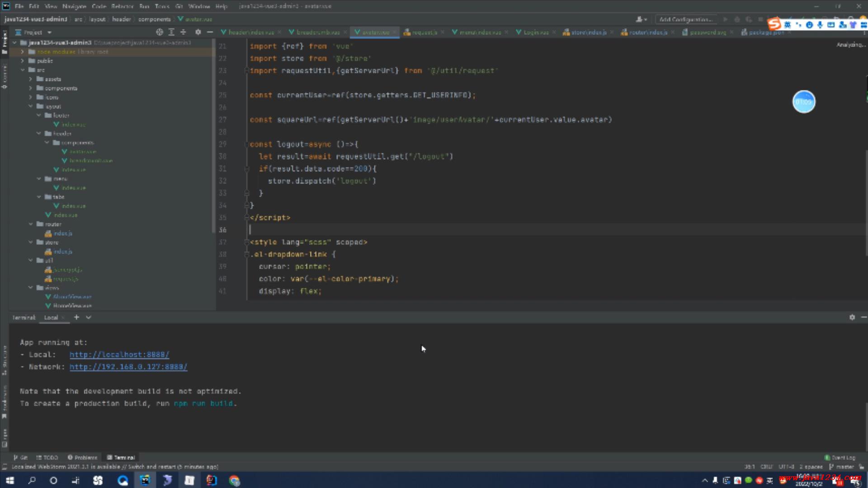
Task: Click the Terminal tool window button
Action: tap(121, 457)
